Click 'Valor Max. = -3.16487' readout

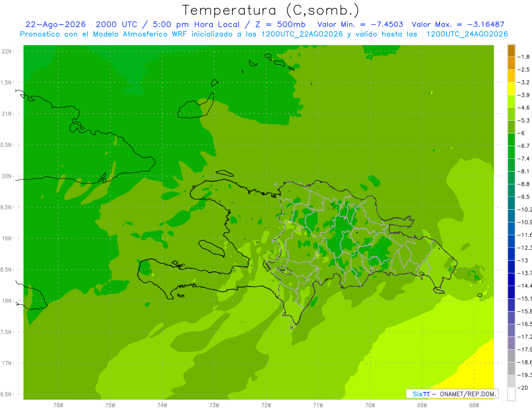pyautogui.click(x=458, y=24)
